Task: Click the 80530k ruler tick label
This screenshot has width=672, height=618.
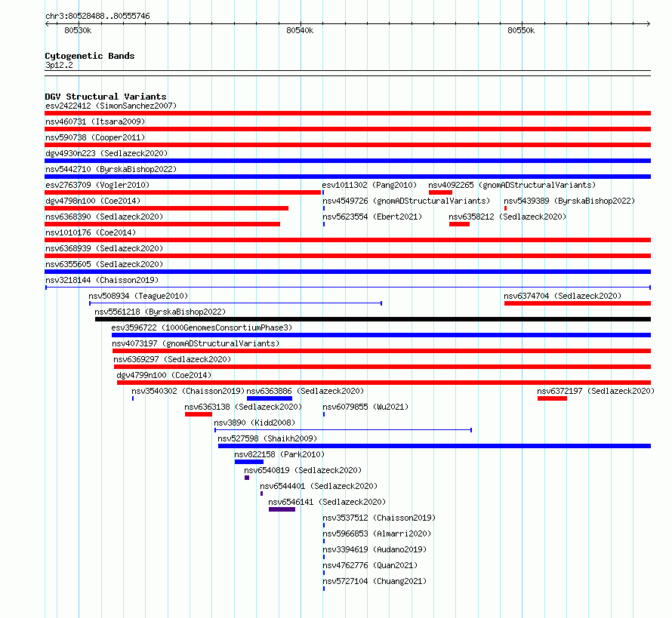Action: click(78, 30)
